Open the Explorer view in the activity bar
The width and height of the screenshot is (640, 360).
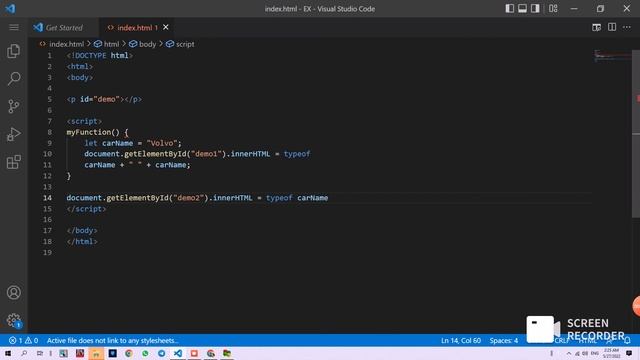pyautogui.click(x=13, y=51)
